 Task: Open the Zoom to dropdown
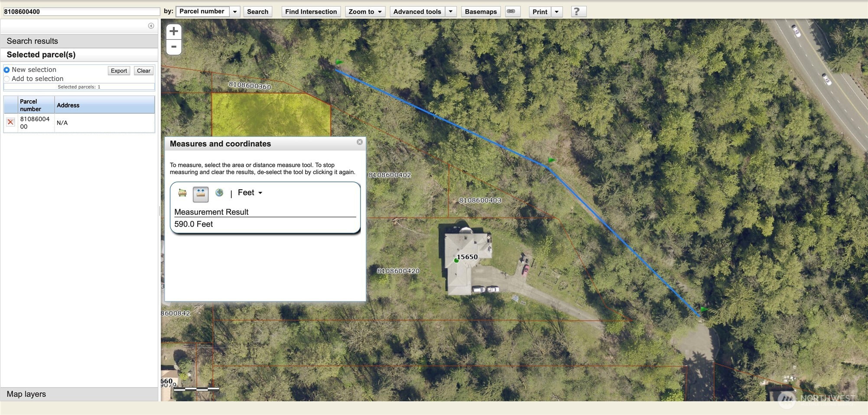click(x=365, y=12)
